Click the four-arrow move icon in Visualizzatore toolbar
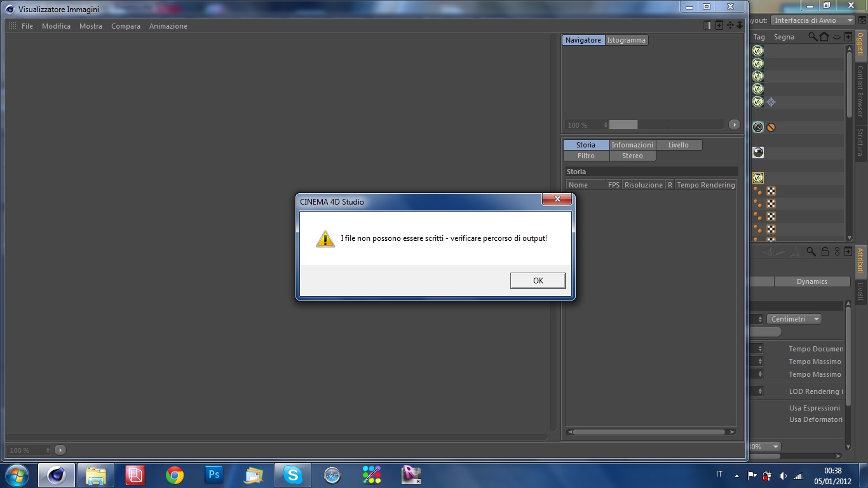 [x=730, y=25]
